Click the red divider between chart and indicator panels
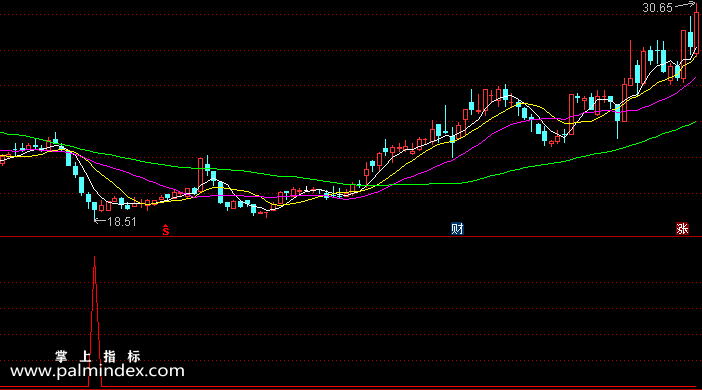 351,236
